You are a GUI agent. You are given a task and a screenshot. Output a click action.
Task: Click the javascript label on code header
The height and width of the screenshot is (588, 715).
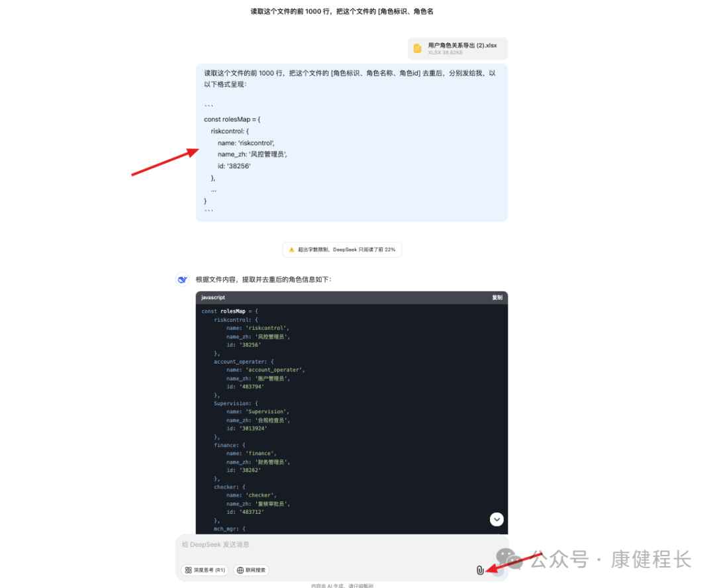pos(213,297)
